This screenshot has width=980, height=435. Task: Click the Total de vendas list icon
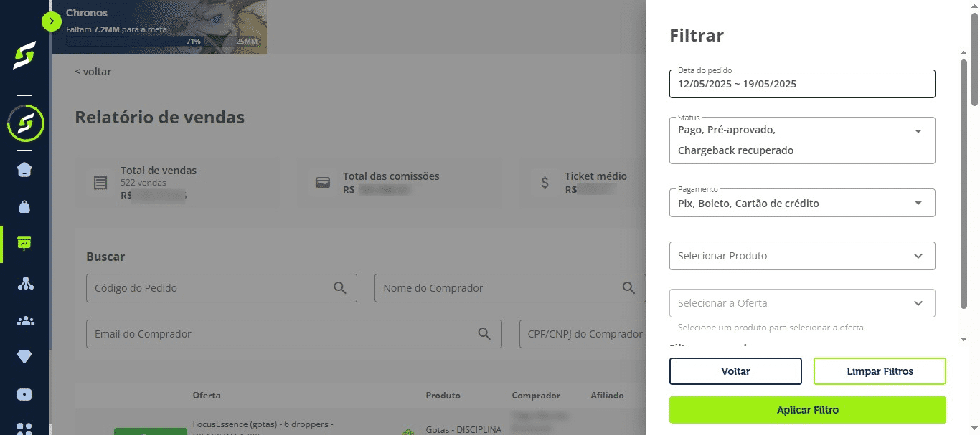coord(100,182)
